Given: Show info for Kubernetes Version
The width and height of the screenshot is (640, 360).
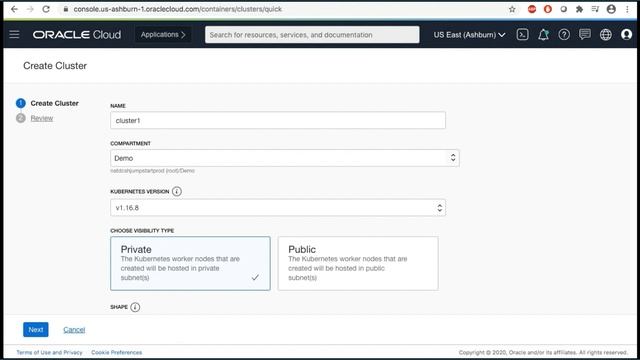Looking at the screenshot, I should pyautogui.click(x=177, y=191).
